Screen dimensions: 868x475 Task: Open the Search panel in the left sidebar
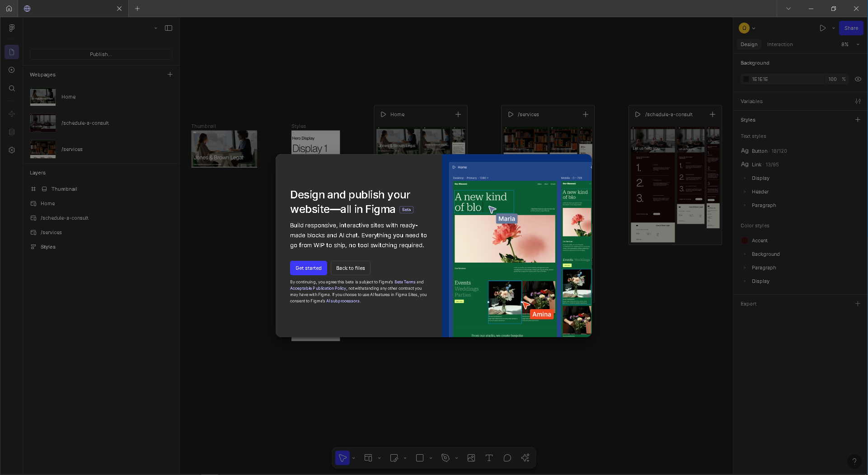(x=12, y=89)
